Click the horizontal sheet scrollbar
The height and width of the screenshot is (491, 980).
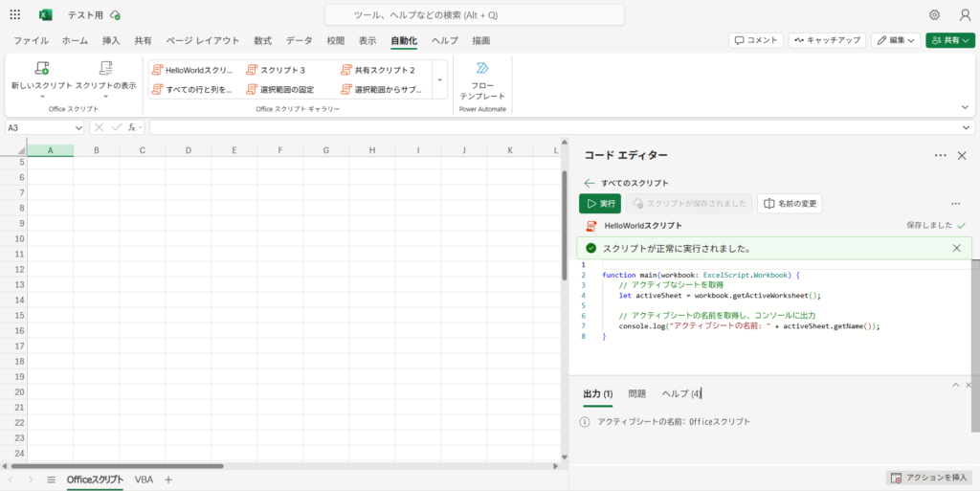(x=118, y=466)
